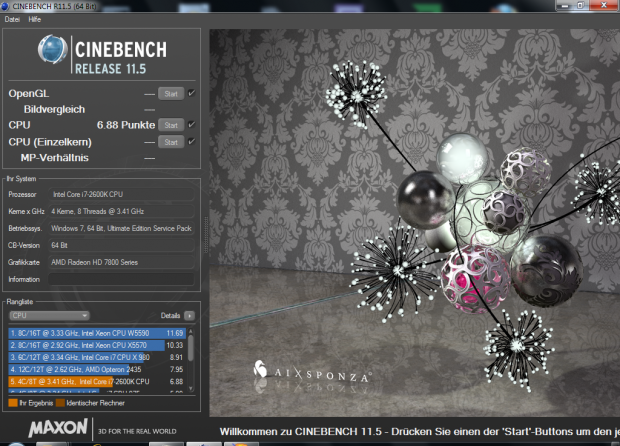Expand the ranking Details arrow
This screenshot has height=446, width=620.
pyautogui.click(x=189, y=316)
